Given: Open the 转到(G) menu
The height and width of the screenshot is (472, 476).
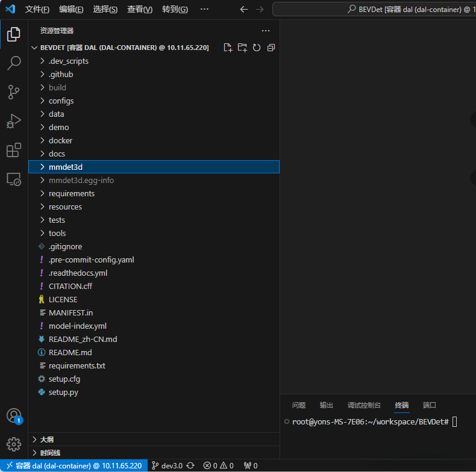Looking at the screenshot, I should tap(175, 10).
